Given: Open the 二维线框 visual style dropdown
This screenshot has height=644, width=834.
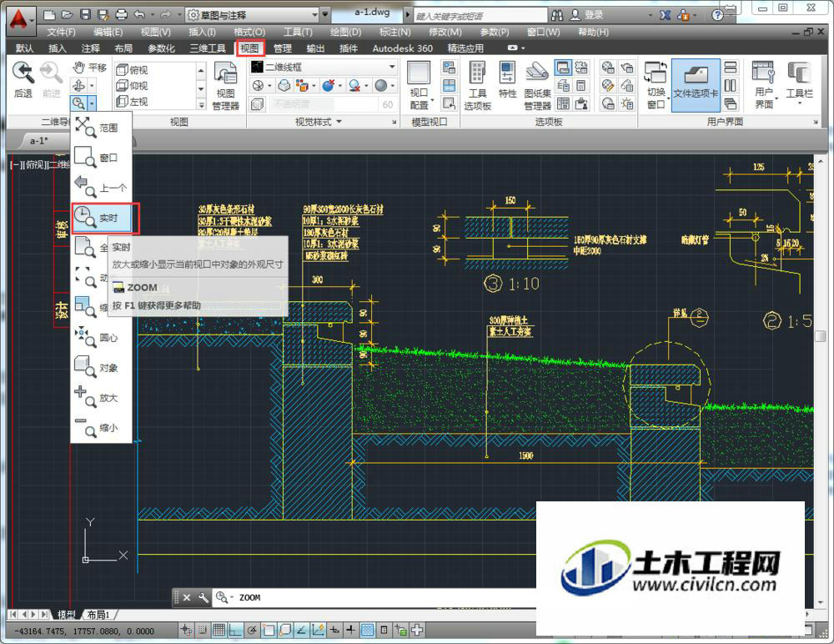Looking at the screenshot, I should (x=324, y=67).
